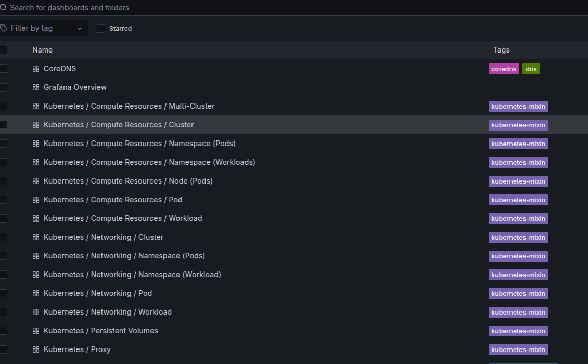Screen dimensions: 588x364
Task: Click dashboard icon for Networking / Cluster
Action: (x=36, y=237)
